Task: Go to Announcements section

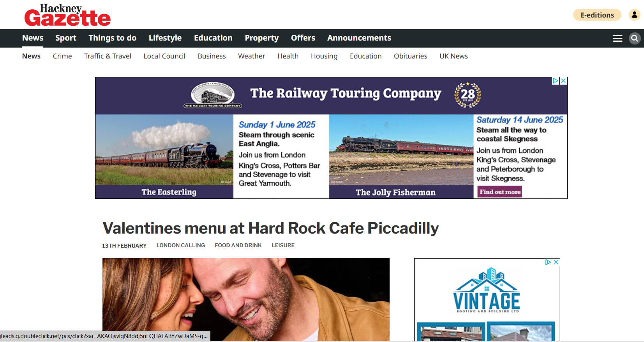Action: 359,38
